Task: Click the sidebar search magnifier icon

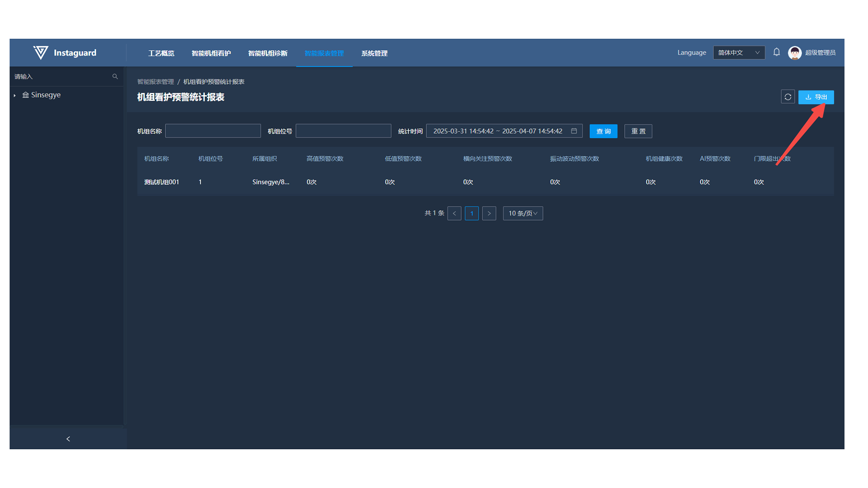Action: coord(115,76)
